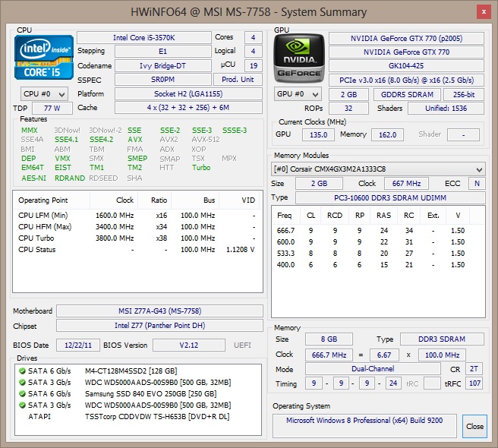Click the Intel Core i5-3570K name field

click(144, 38)
